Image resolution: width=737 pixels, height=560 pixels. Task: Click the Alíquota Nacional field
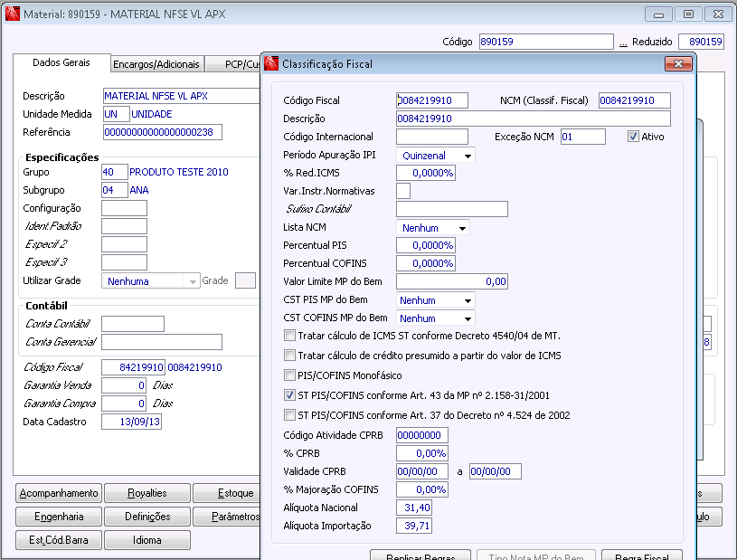tap(414, 508)
